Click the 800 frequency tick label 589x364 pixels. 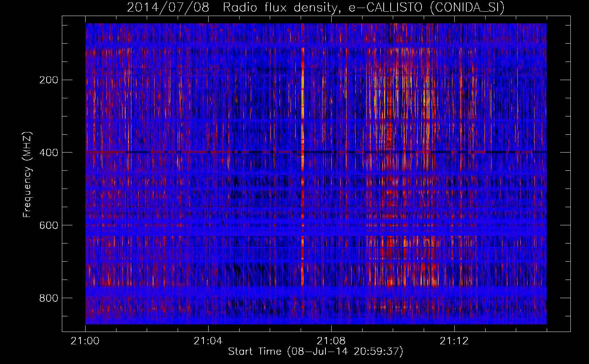coord(49,298)
